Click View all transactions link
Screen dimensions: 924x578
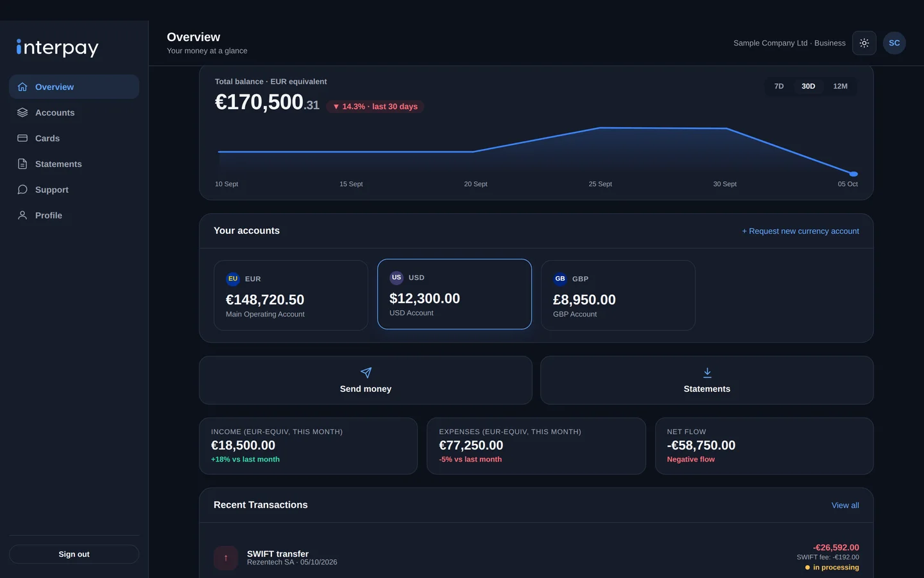tap(845, 505)
